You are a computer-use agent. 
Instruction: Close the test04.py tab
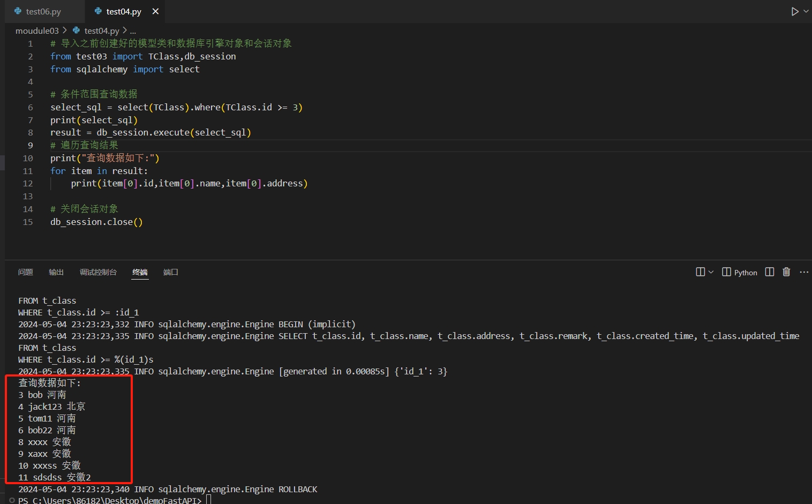click(x=155, y=11)
